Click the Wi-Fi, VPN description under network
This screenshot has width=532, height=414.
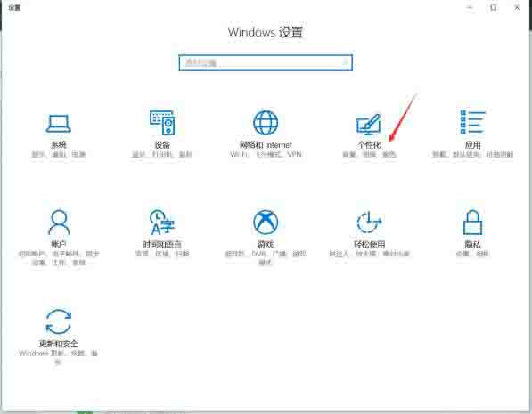point(266,154)
